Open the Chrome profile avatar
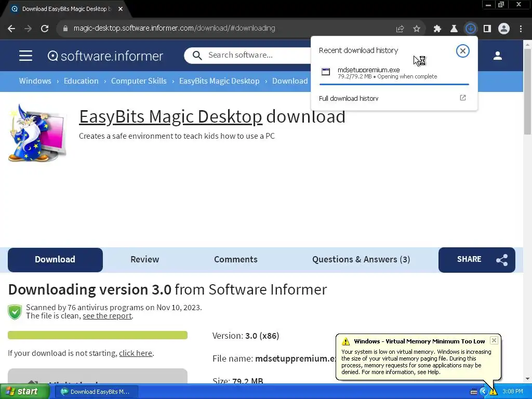The width and height of the screenshot is (532, 399). pos(504,29)
